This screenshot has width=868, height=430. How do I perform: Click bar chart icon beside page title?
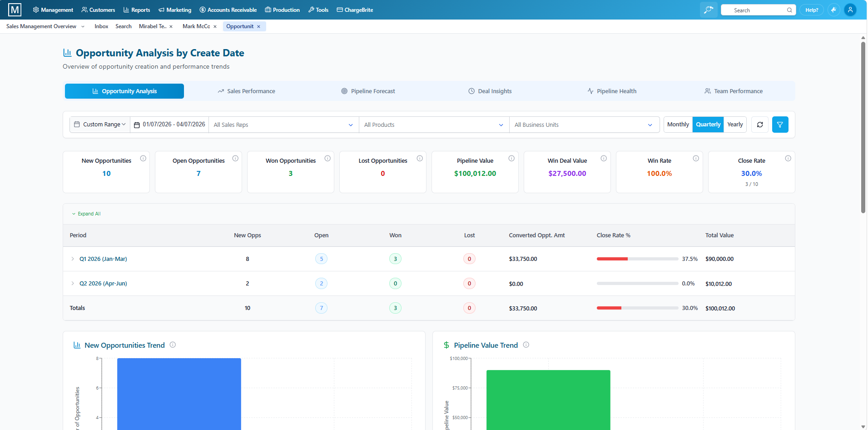point(67,53)
